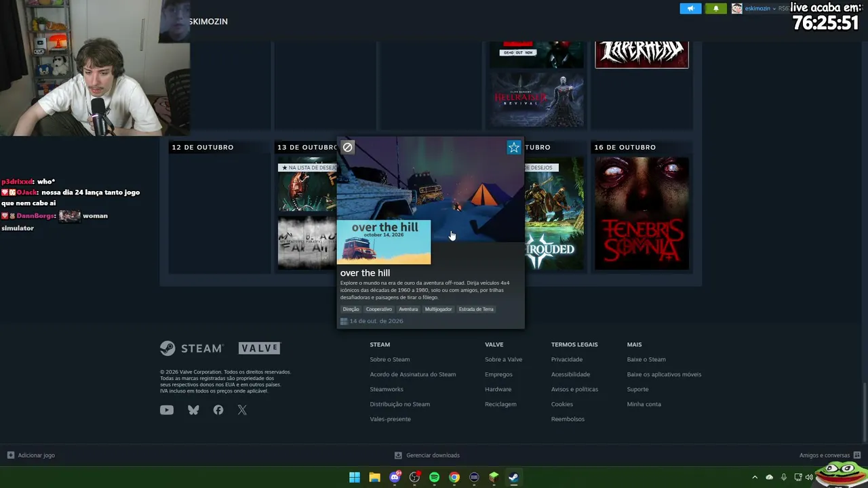Click the eskimozin profile avatar

pyautogui.click(x=737, y=9)
